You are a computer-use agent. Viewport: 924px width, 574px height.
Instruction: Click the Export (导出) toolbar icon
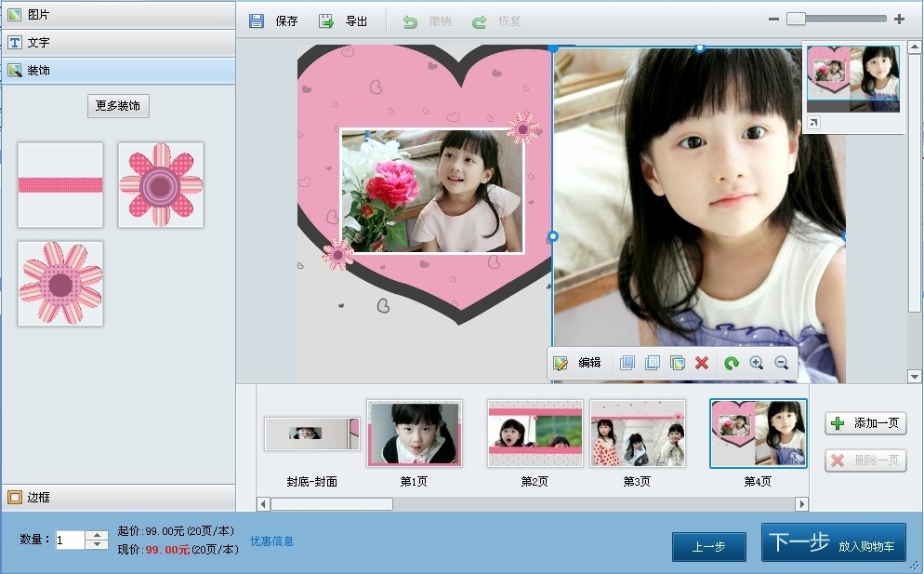[x=326, y=20]
